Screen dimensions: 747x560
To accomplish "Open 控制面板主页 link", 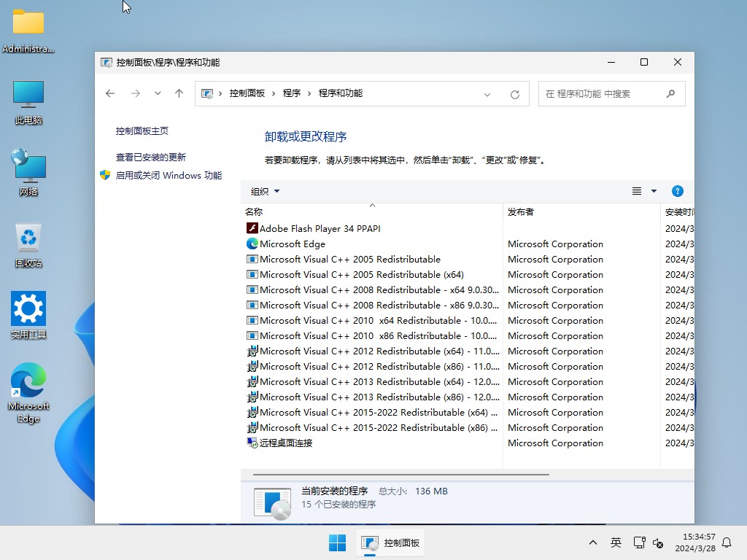I will click(x=142, y=131).
